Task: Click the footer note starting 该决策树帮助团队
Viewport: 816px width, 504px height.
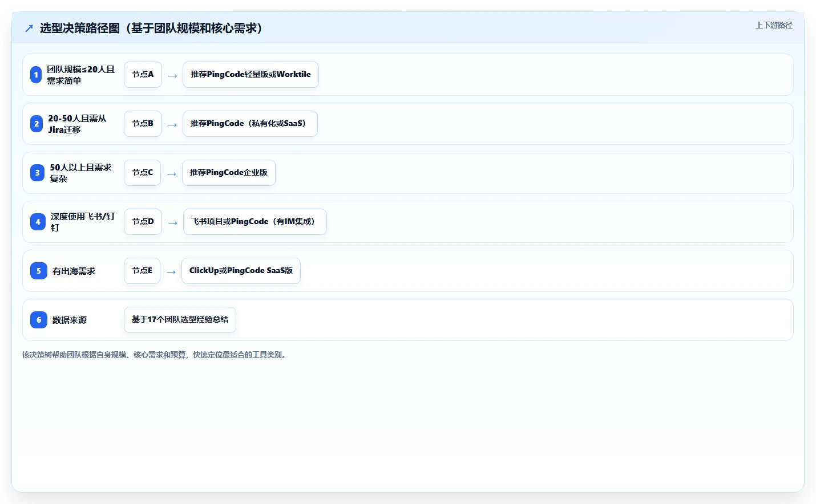Action: 155,355
